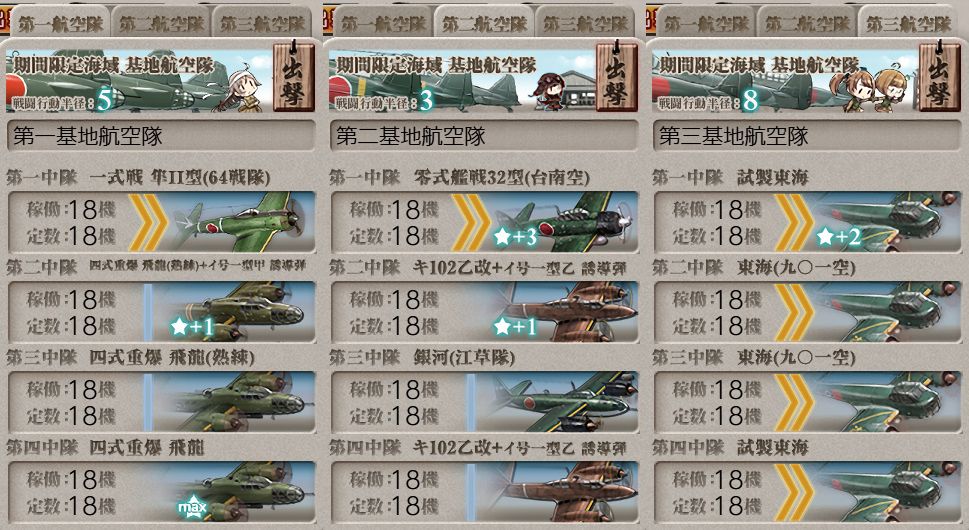Screen dimensions: 969x530
Task: Click the 第一基地航空隊 name field
Action: coord(162,136)
